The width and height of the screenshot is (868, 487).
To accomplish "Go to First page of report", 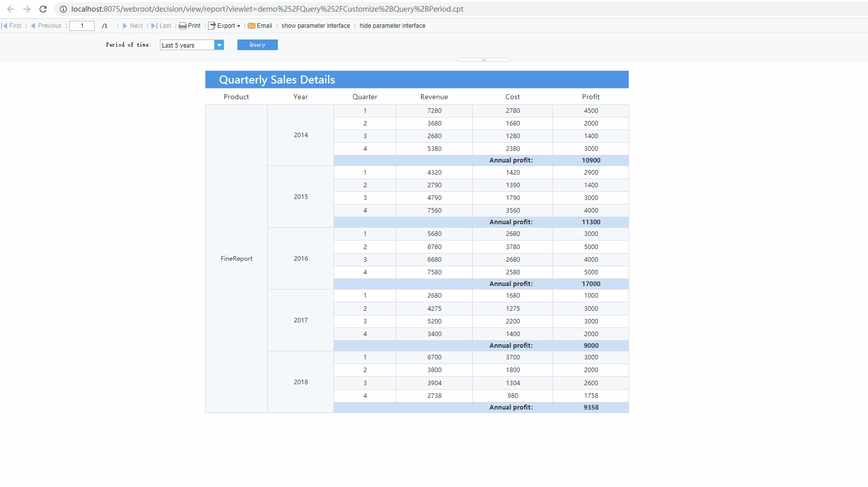I will pos(12,26).
